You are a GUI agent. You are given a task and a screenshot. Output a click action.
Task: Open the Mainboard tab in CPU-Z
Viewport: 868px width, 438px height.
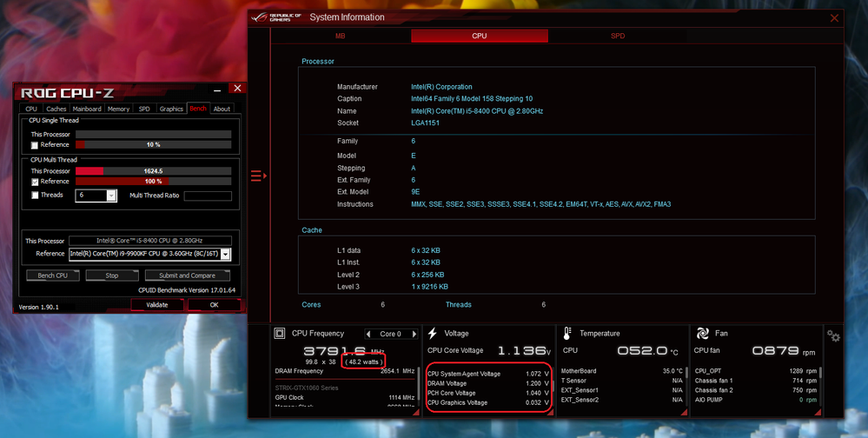[87, 109]
